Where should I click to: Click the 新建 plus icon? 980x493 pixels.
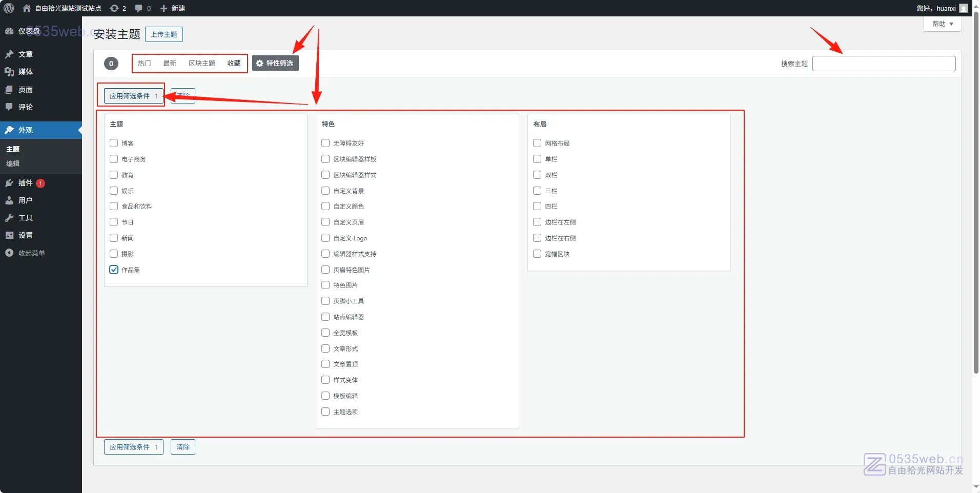tap(164, 8)
